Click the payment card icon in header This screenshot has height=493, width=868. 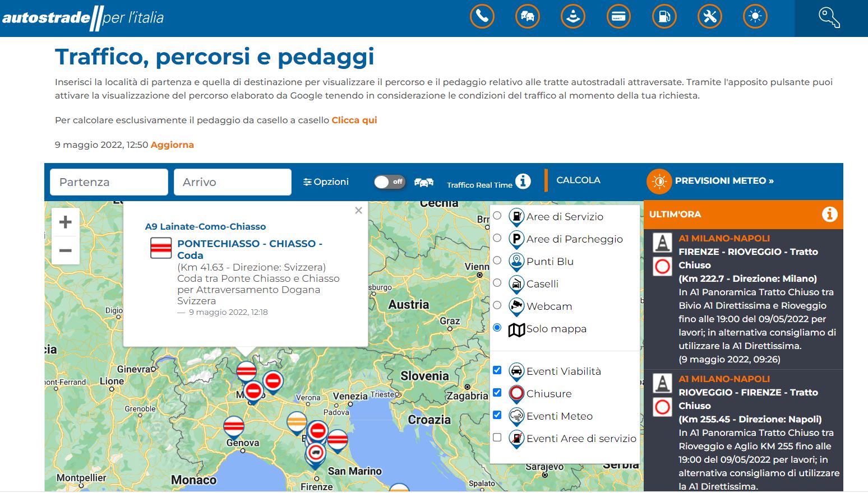pyautogui.click(x=618, y=16)
